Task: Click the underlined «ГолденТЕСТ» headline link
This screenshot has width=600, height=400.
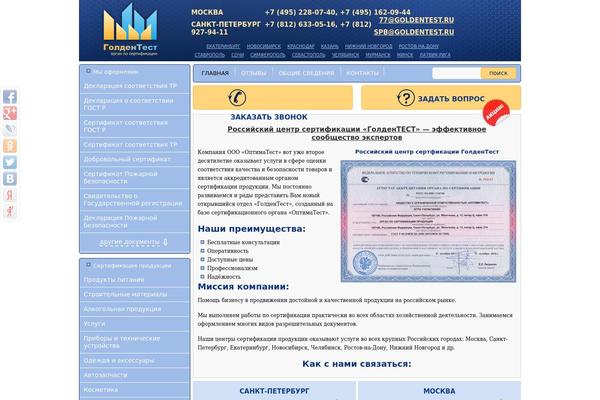Action: pyautogui.click(x=357, y=133)
